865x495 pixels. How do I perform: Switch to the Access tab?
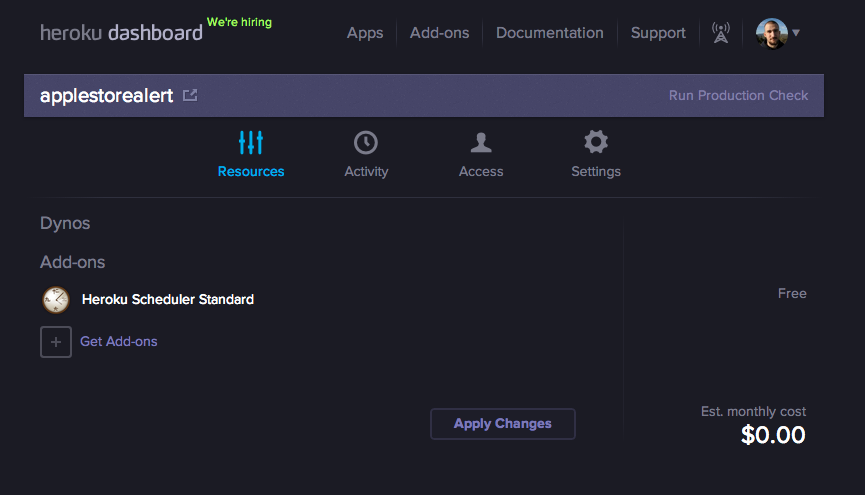(x=481, y=155)
